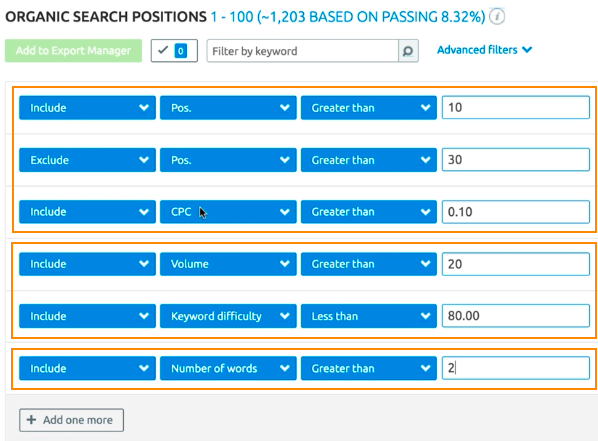Click the magnifier search icon

(x=408, y=51)
